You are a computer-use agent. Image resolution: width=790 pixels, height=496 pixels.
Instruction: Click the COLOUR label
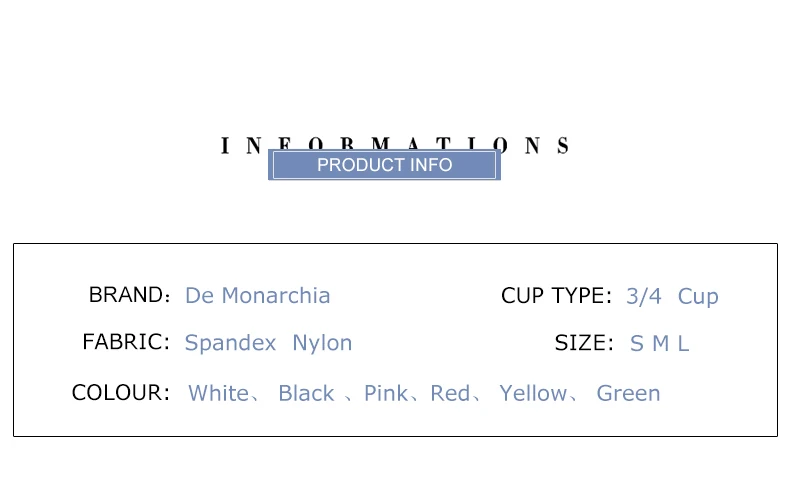click(x=120, y=393)
